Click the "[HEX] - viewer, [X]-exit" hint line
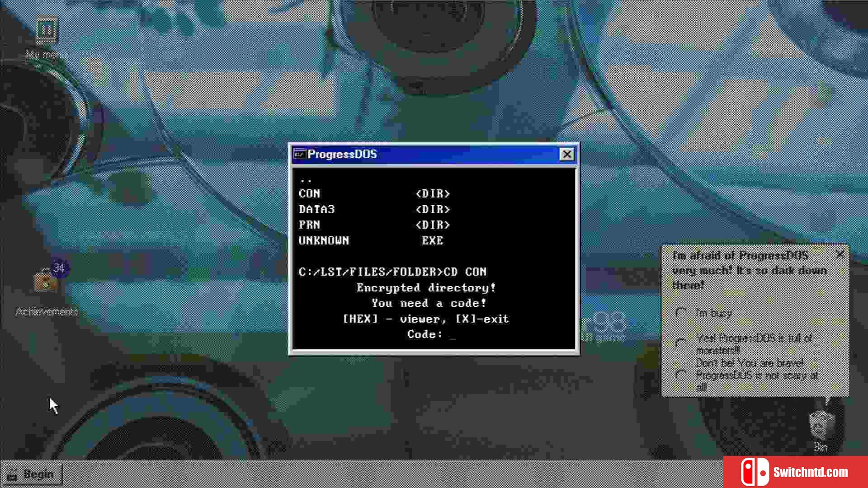This screenshot has width=868, height=488. tap(426, 319)
